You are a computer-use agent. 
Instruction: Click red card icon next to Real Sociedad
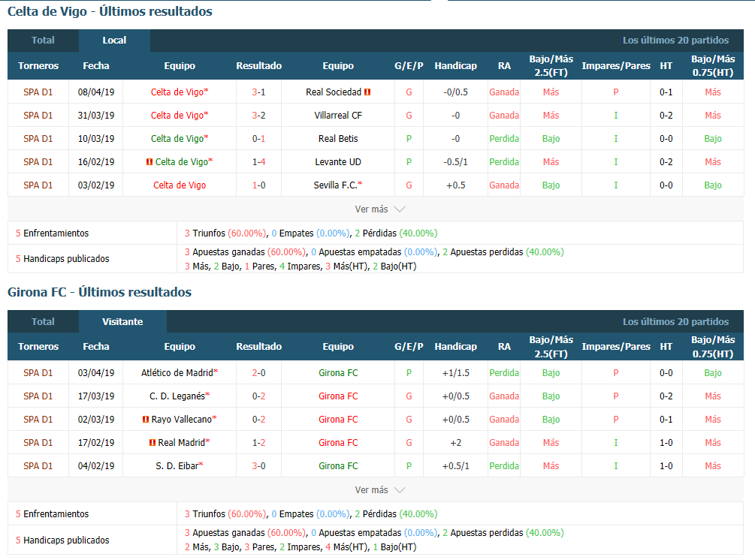(367, 92)
